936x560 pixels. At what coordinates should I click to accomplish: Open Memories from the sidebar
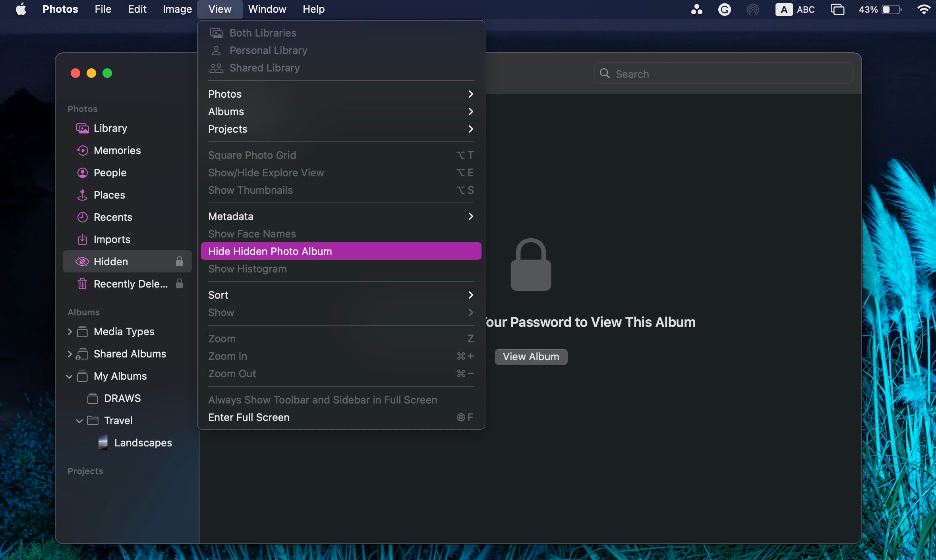117,151
